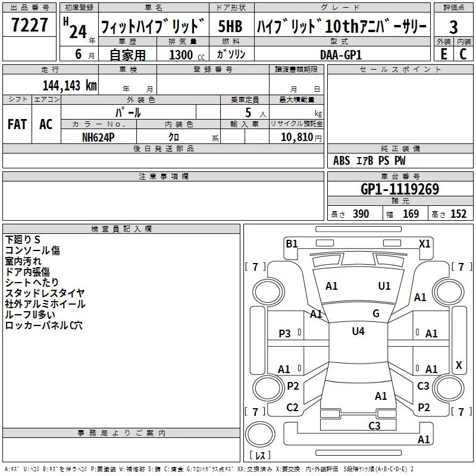Click the color code NH624P

pos(99,137)
